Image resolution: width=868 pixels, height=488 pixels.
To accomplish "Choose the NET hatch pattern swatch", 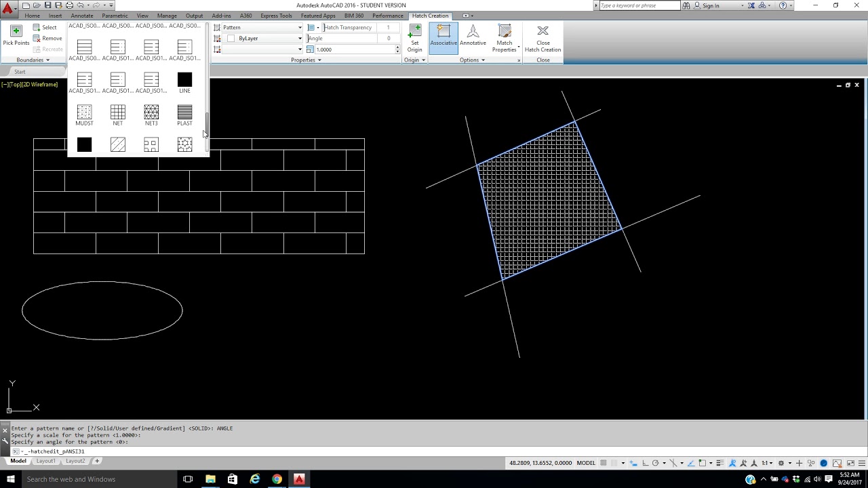I will click(x=118, y=115).
